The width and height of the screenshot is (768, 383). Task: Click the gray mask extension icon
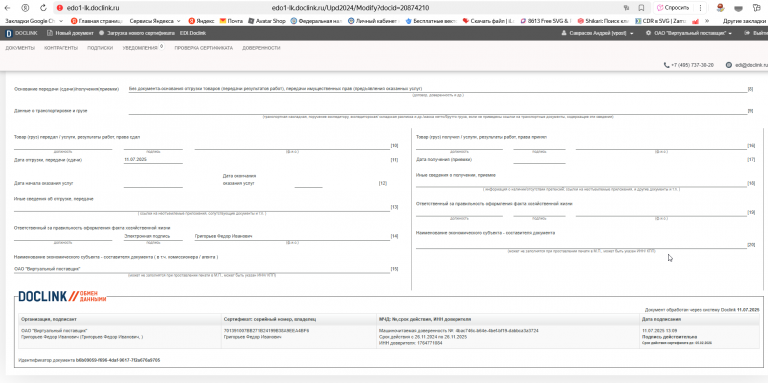pyautogui.click(x=738, y=8)
